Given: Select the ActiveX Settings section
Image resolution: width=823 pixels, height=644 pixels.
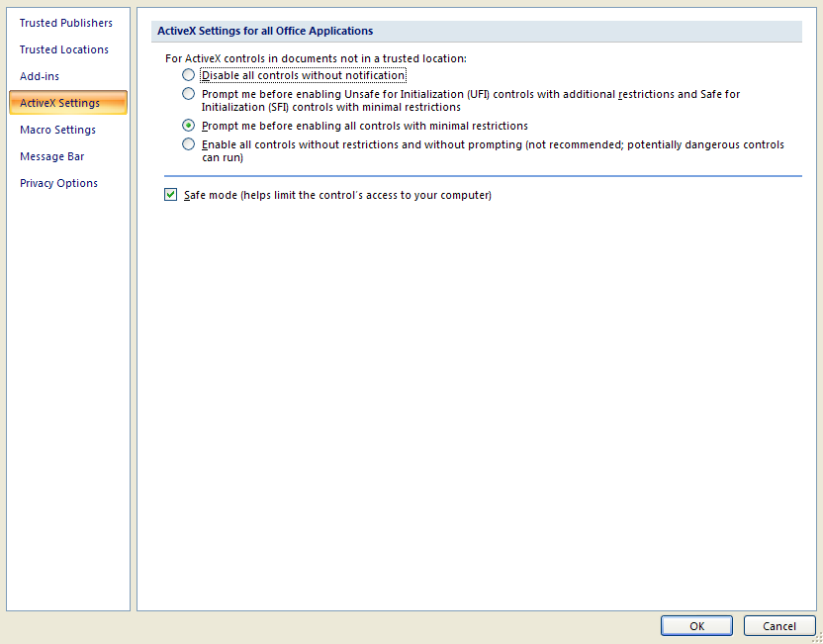Looking at the screenshot, I should click(68, 103).
